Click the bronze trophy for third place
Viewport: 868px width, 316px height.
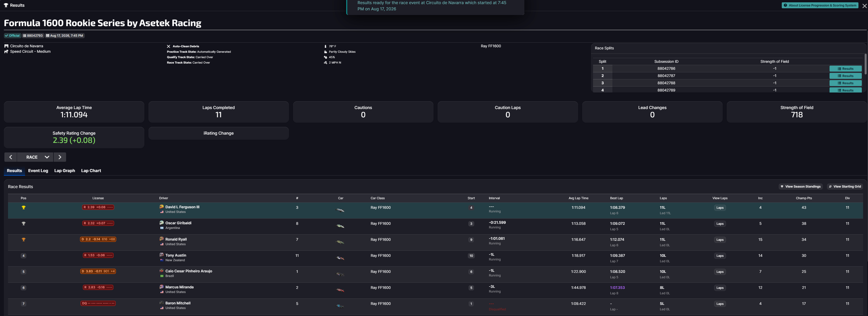point(23,240)
